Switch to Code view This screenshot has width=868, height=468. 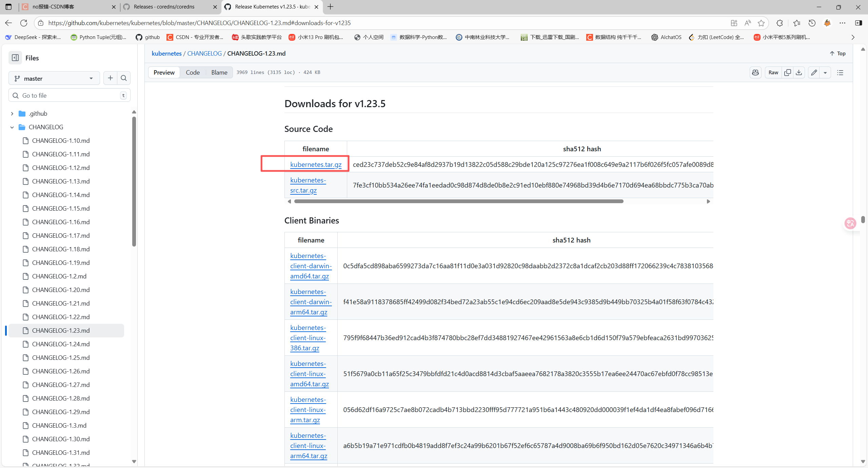pos(193,73)
